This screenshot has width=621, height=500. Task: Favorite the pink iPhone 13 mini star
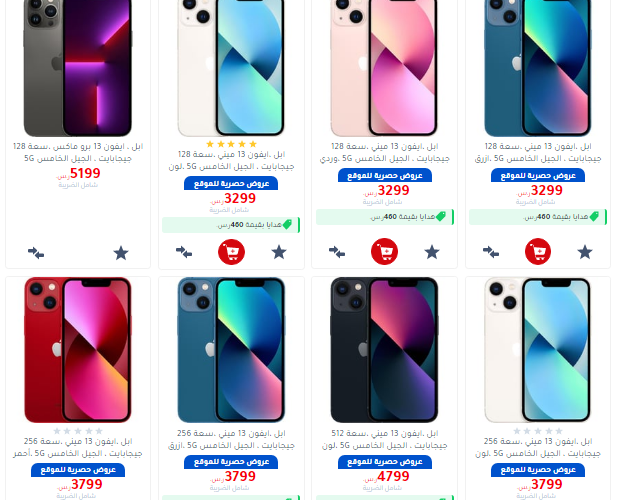432,252
